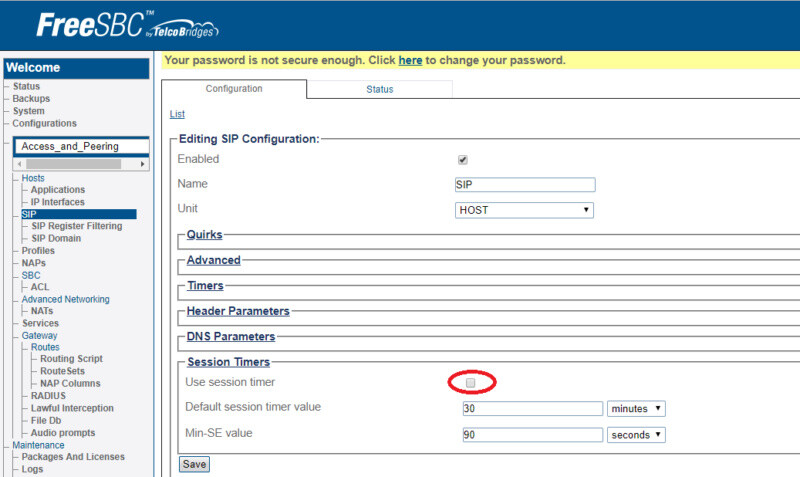800x477 pixels.
Task: Click the FreeSBC TelcoBridges logo
Action: point(128,25)
